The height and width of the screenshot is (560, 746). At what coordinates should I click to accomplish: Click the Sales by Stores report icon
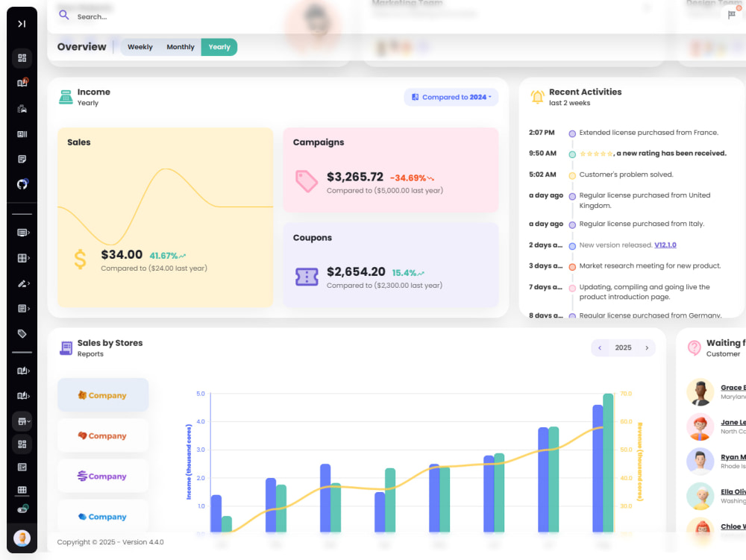coord(66,348)
